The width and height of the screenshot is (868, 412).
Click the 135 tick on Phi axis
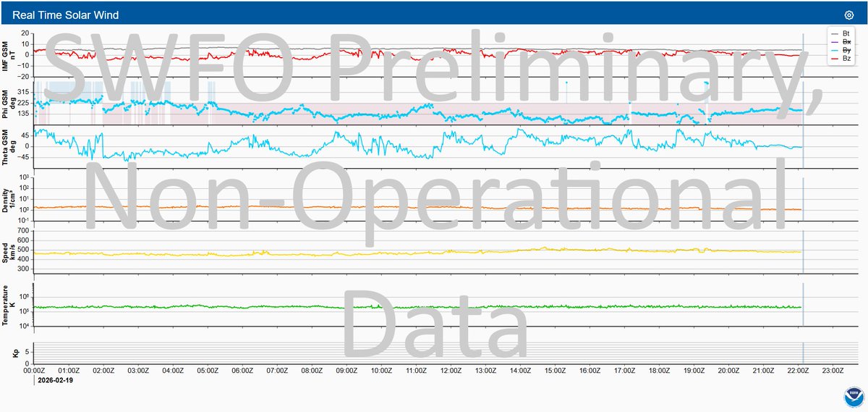click(22, 113)
